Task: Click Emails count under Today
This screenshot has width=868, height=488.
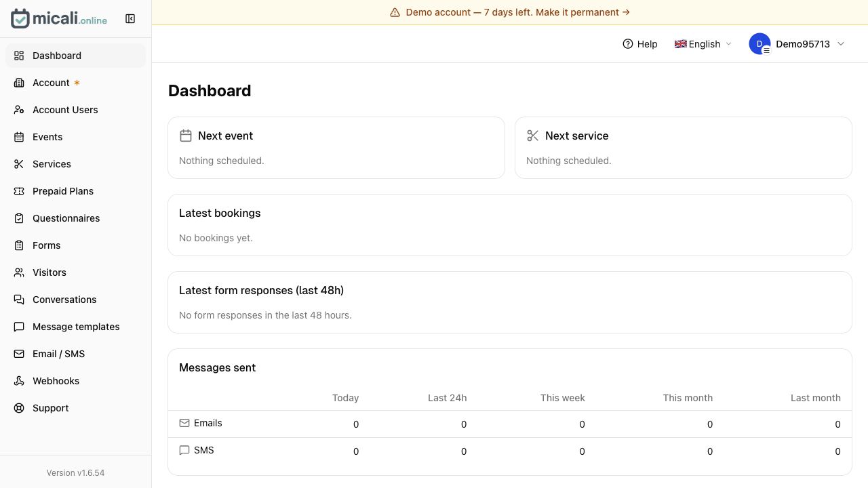Action: pos(356,424)
